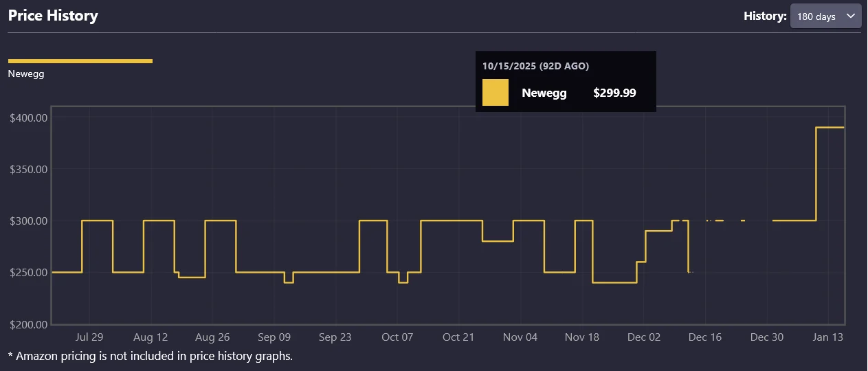Image resolution: width=868 pixels, height=371 pixels.
Task: Click the $299.99 price in tooltip
Action: coord(614,93)
